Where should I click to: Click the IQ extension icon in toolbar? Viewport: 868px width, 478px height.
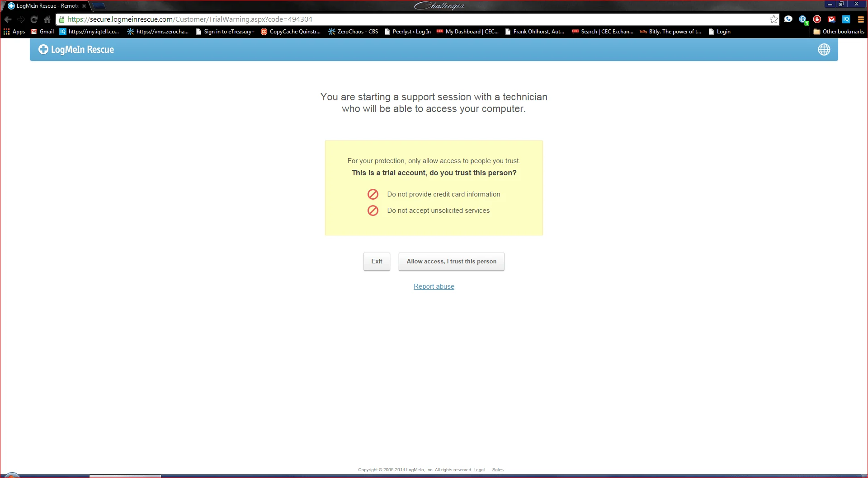point(846,19)
